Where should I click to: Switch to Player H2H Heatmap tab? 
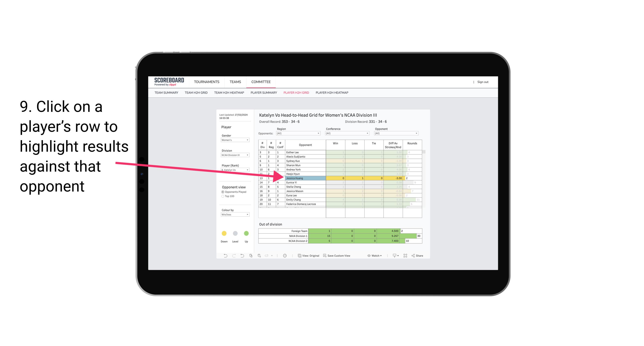pos(332,93)
